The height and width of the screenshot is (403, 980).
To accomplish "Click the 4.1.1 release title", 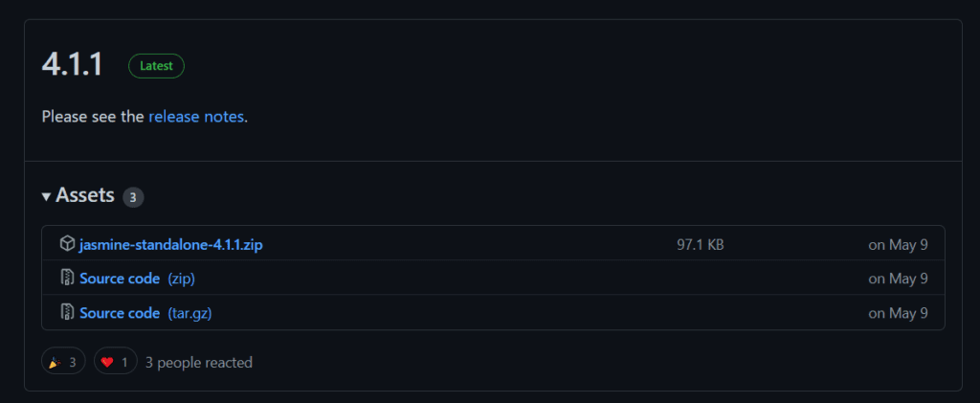I will (72, 65).
